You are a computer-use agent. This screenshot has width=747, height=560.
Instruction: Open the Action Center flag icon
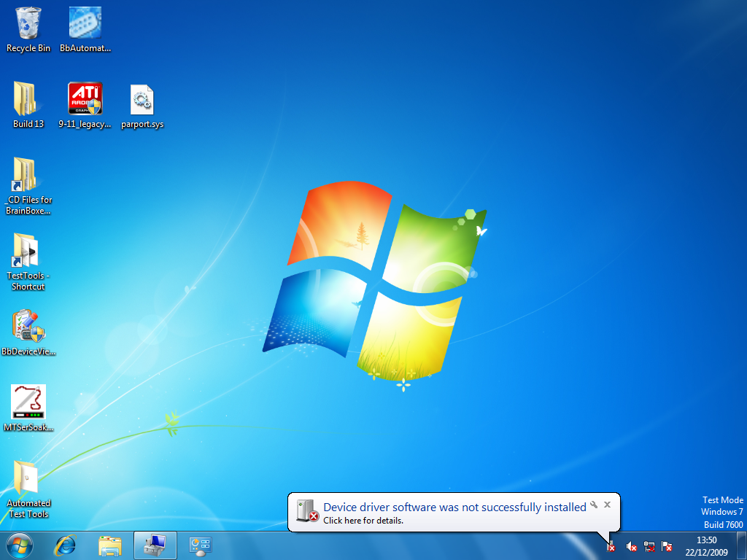point(666,546)
